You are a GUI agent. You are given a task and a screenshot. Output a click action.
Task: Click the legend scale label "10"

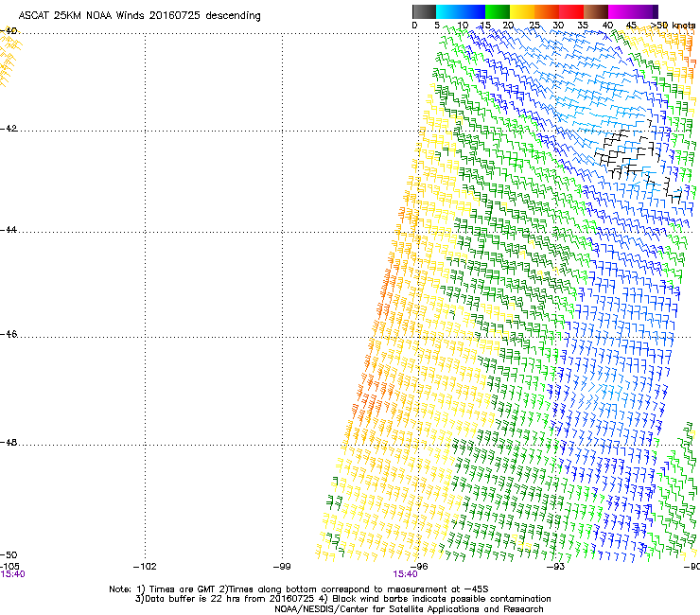pos(463,26)
